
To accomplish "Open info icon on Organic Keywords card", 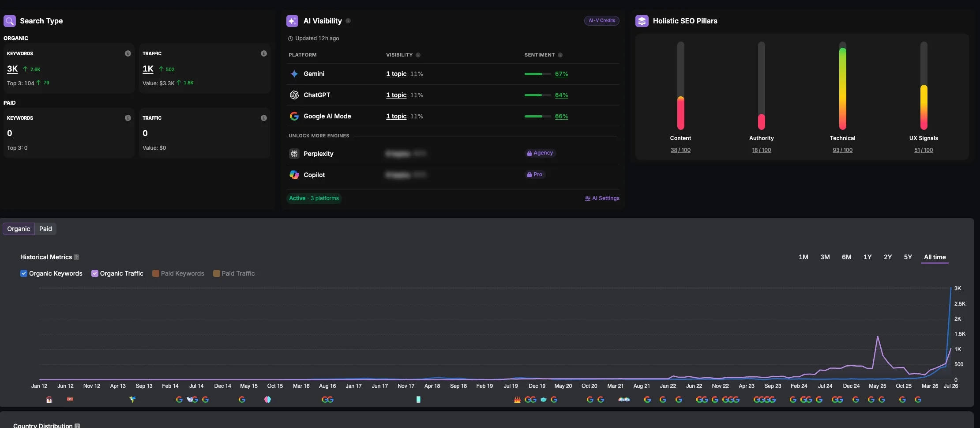I will [128, 53].
